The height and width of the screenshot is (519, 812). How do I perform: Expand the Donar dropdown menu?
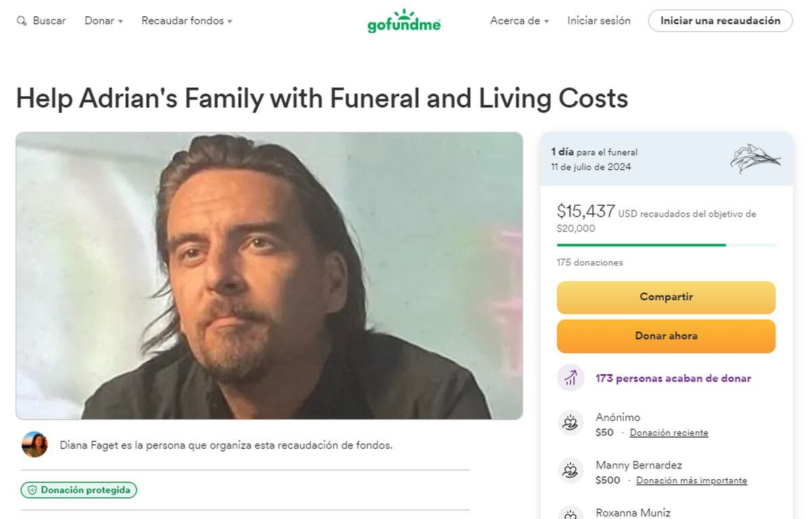click(103, 20)
